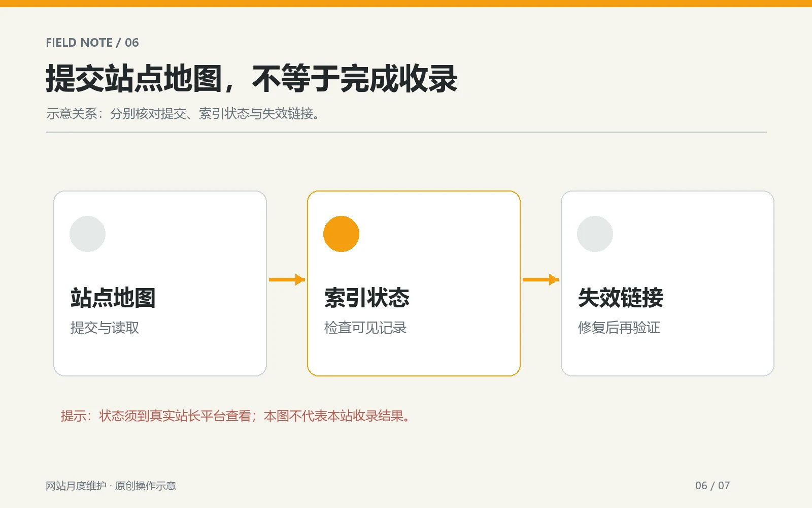Screen dimensions: 812x508
Task: Click the '检查可见记录' caption
Action: pyautogui.click(x=365, y=328)
